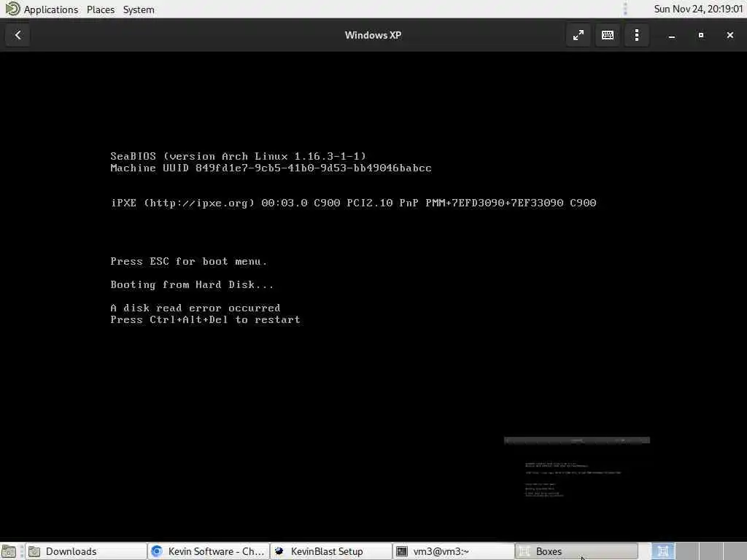Click the small preview thumbnail of the VM screen
The image size is (747, 560).
tap(577, 467)
